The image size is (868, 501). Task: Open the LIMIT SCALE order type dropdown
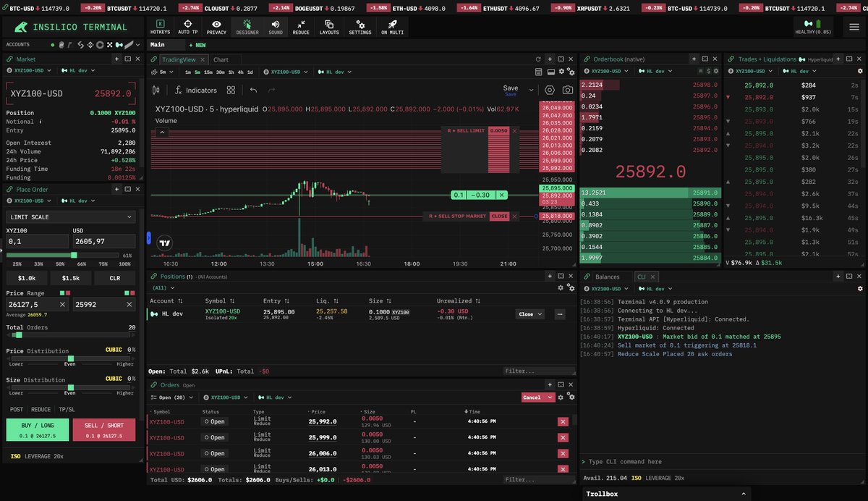(70, 216)
